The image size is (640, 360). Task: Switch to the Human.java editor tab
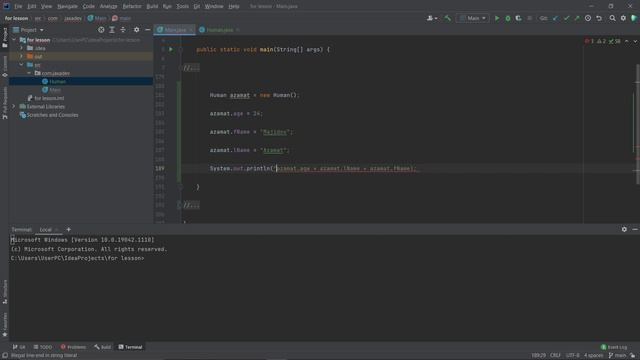220,30
